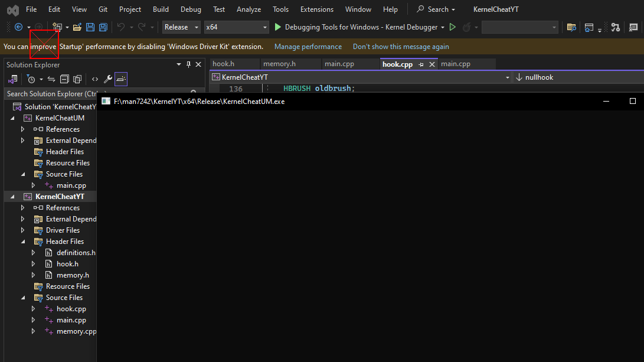
Task: Close the hook.cpp tab
Action: [431, 64]
